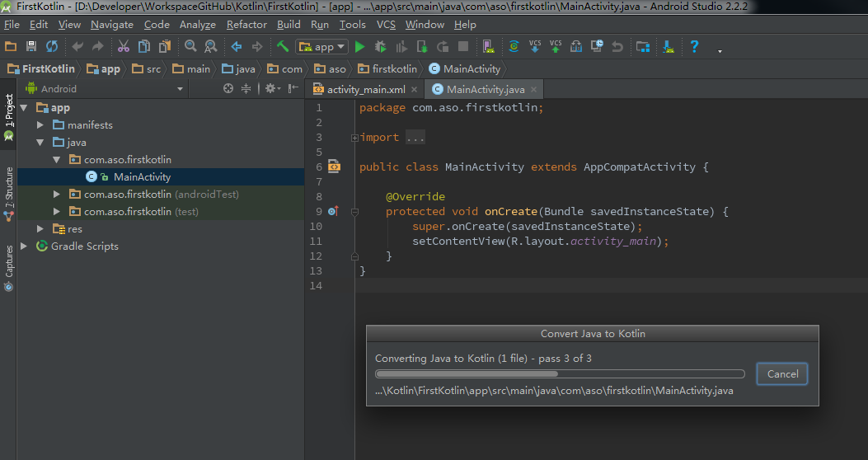Open the Navigate menu
Image resolution: width=868 pixels, height=460 pixels.
(112, 25)
